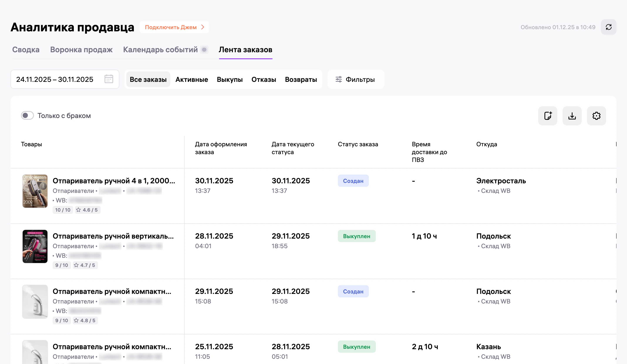Click the Статус заказа column header
627x364 pixels.
[358, 144]
